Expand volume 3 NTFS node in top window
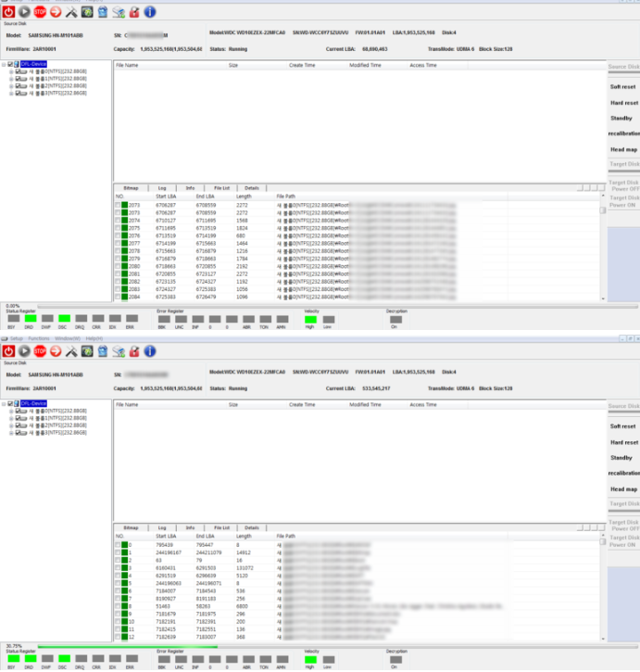This screenshot has width=640, height=672. point(11,94)
